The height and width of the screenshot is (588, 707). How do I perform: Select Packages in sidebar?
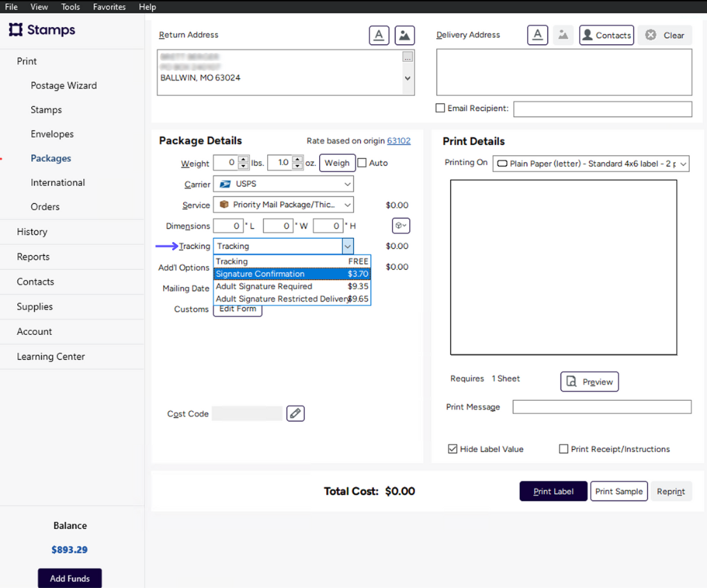coord(51,158)
